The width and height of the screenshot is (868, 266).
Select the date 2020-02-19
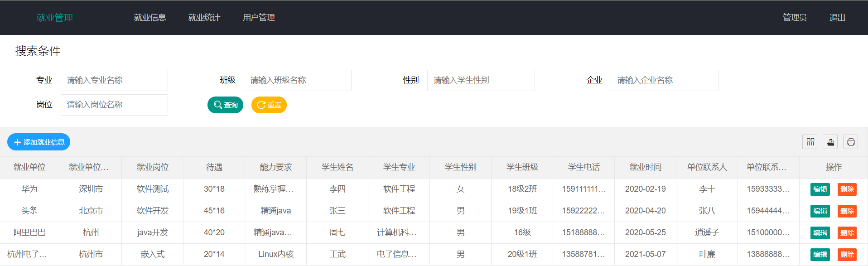point(646,189)
